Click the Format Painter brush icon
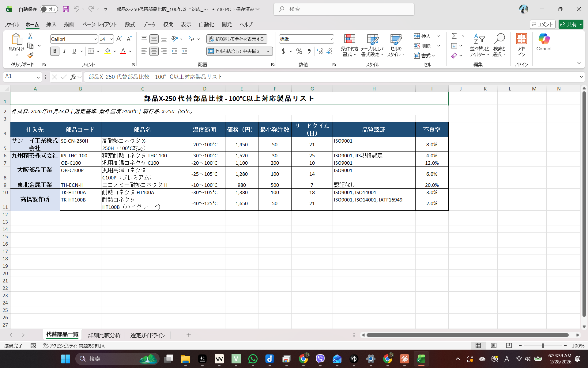The height and width of the screenshot is (368, 588). (x=30, y=56)
